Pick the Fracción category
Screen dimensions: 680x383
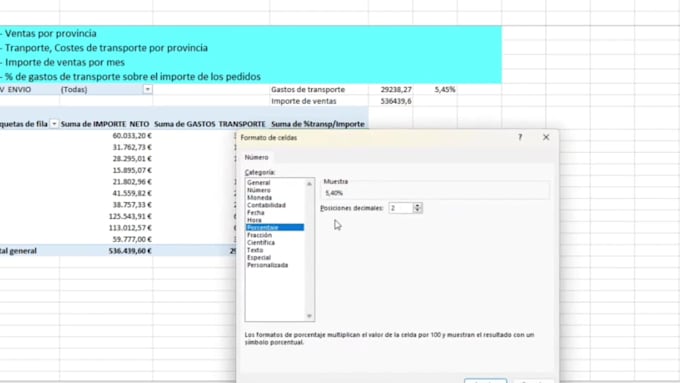259,235
